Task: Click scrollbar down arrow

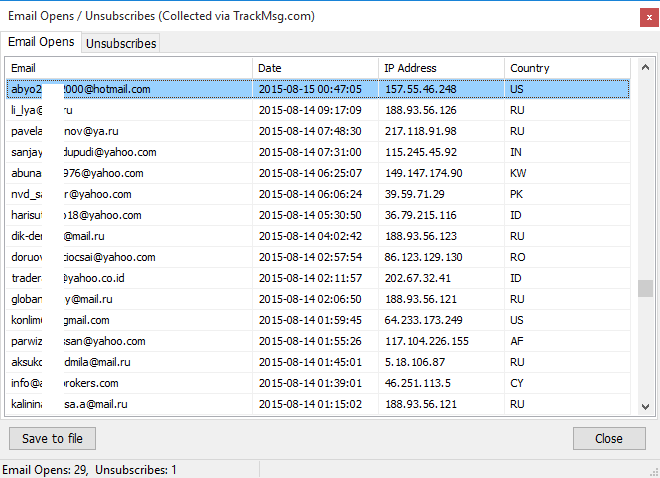Action: pyautogui.click(x=645, y=406)
